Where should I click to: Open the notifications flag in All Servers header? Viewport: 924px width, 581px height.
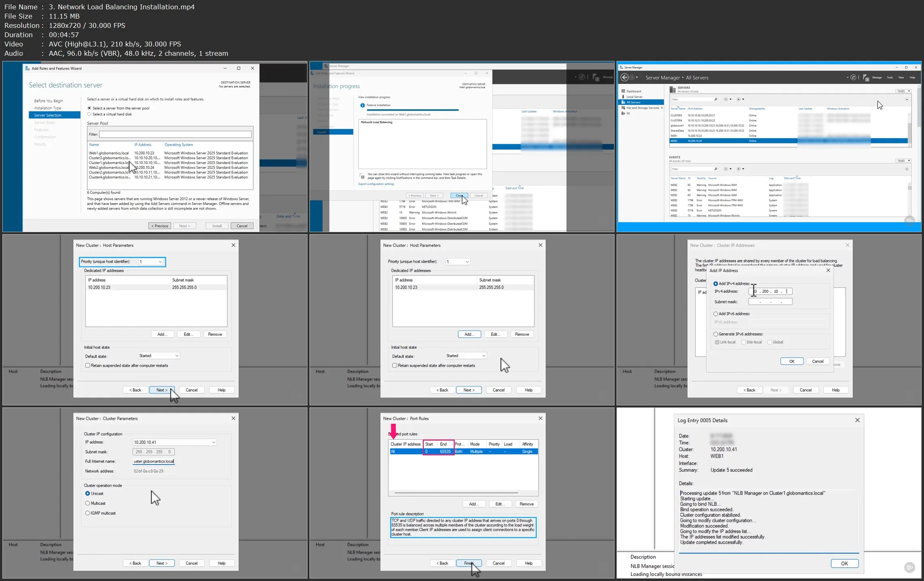pyautogui.click(x=865, y=78)
